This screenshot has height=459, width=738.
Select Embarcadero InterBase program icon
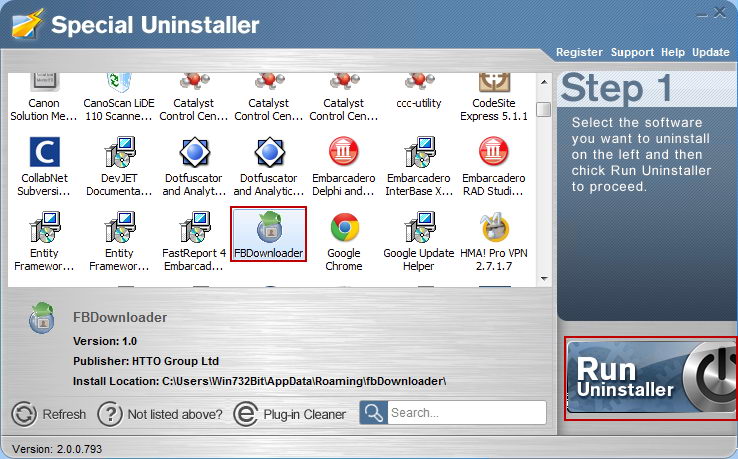(x=419, y=152)
